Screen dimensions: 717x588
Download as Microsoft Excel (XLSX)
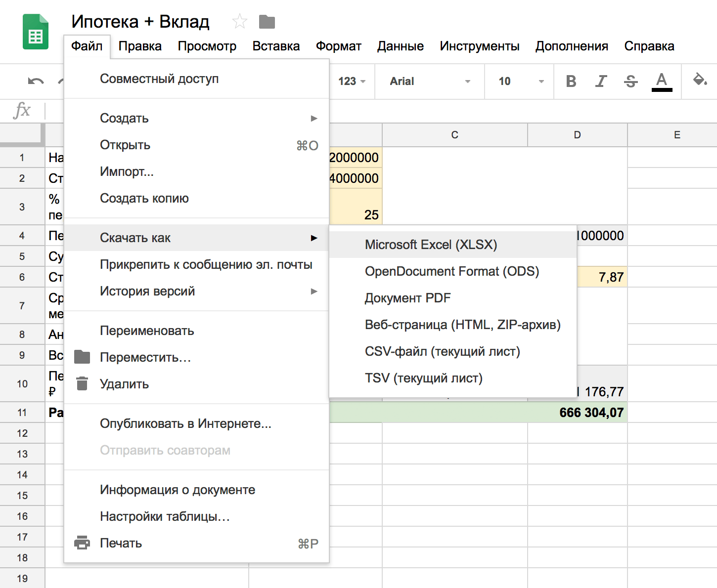(453, 245)
